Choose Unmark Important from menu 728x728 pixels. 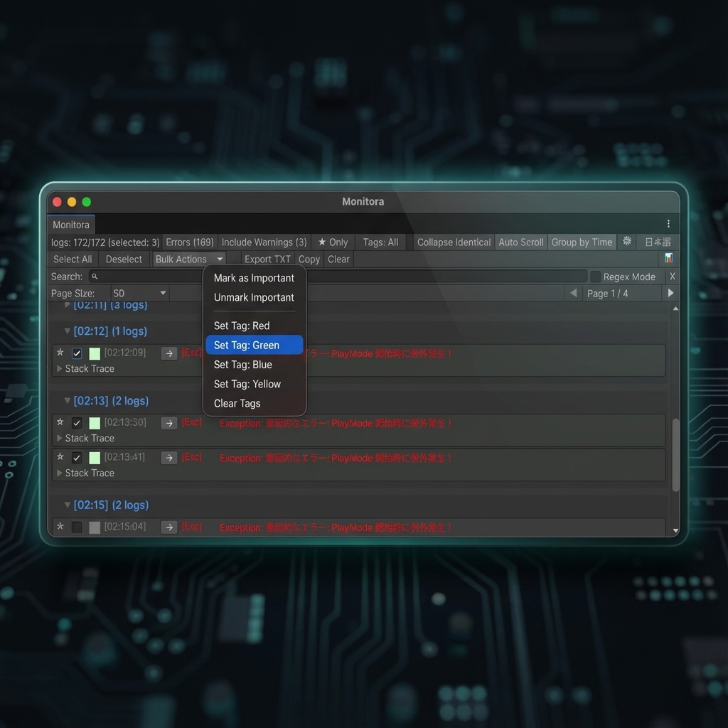254,298
